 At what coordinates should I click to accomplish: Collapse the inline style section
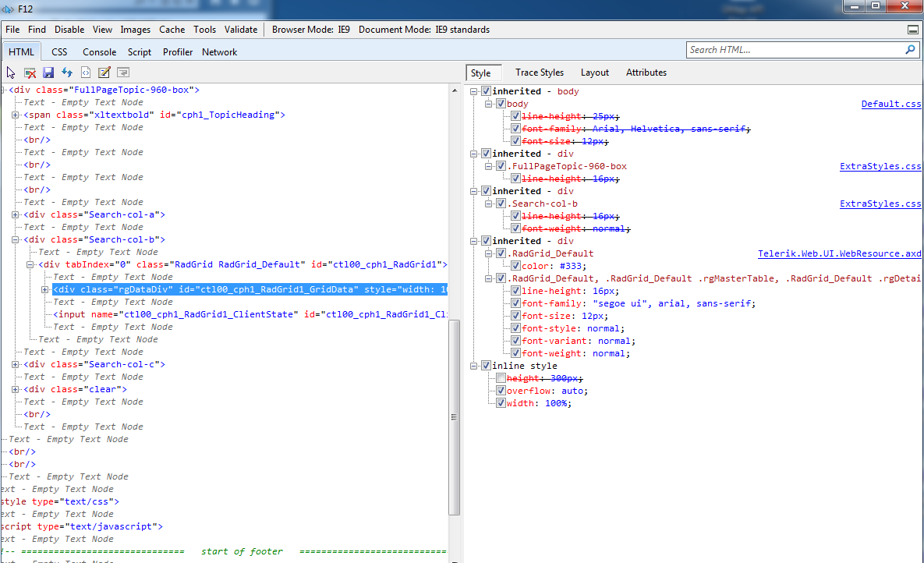click(x=475, y=366)
